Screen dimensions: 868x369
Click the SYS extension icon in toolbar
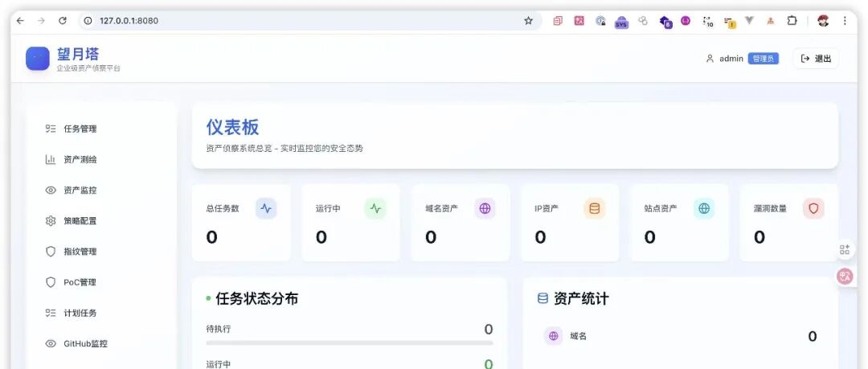[621, 22]
